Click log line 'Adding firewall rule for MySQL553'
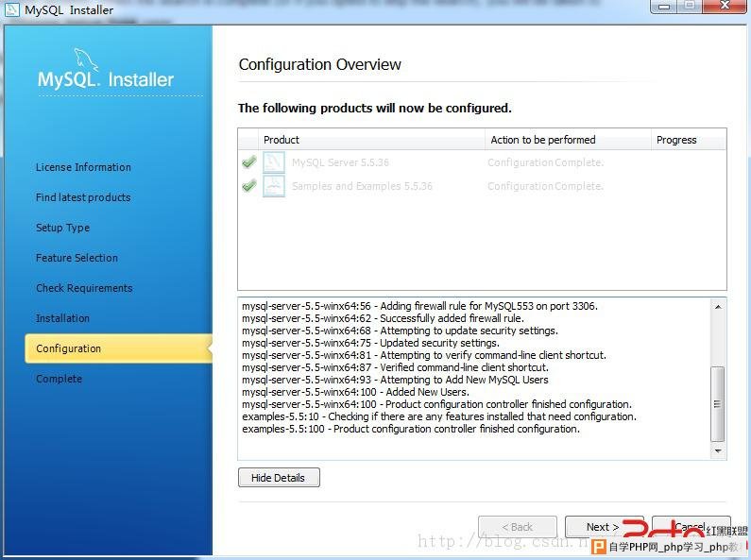 [419, 306]
